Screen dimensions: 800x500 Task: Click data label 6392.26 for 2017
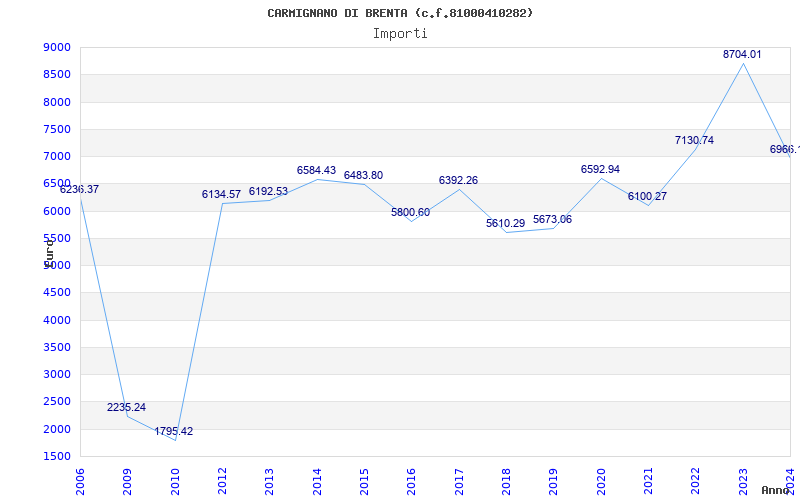(458, 181)
